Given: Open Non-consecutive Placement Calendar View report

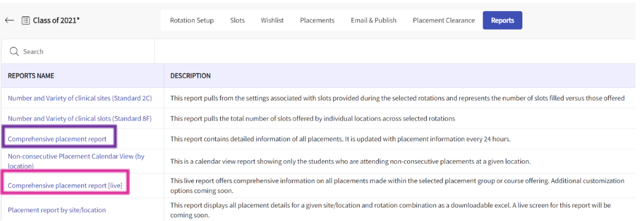Looking at the screenshot, I should click(x=76, y=161).
